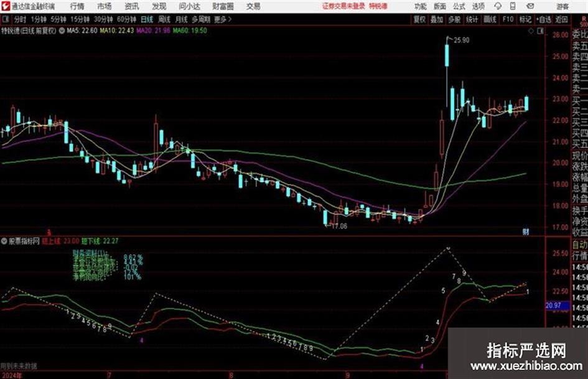Click the 返回 back button
The height and width of the screenshot is (379, 588).
[x=562, y=19]
